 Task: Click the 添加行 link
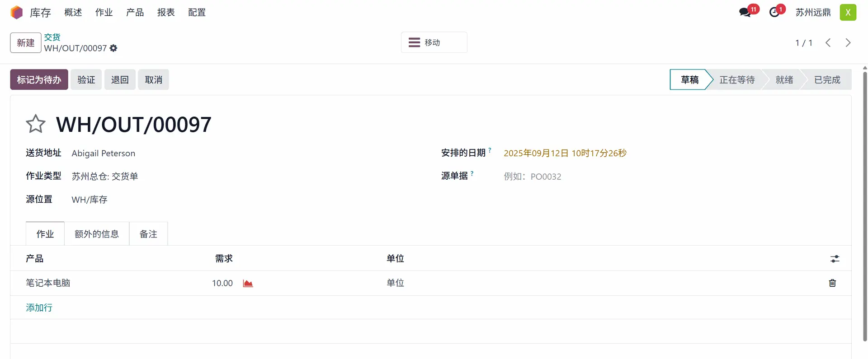(x=39, y=308)
